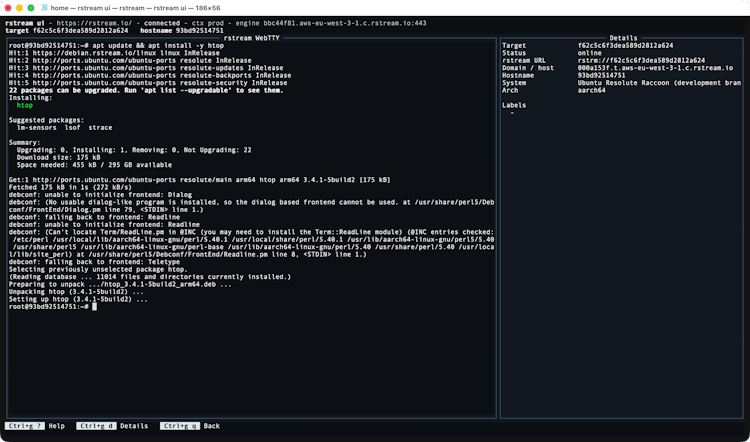The image size is (750, 442).
Task: Click the Ctrl+g d Details shortcut
Action: tap(111, 426)
